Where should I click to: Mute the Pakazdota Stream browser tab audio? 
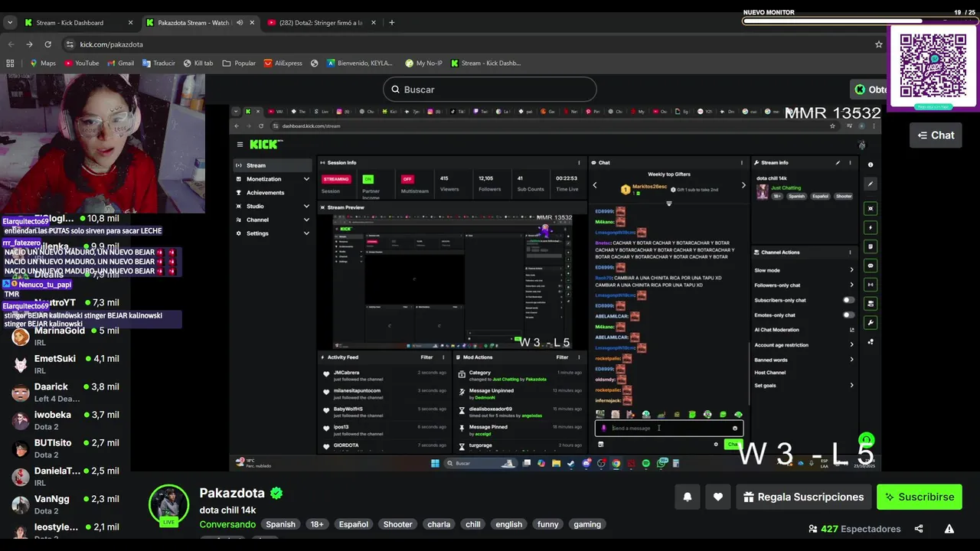[x=240, y=23]
